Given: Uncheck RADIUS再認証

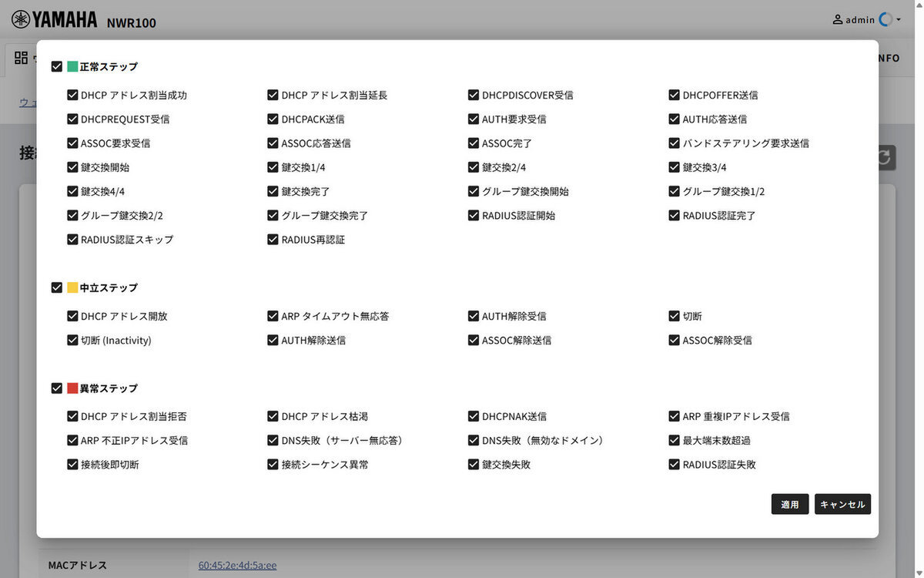Looking at the screenshot, I should tap(273, 240).
